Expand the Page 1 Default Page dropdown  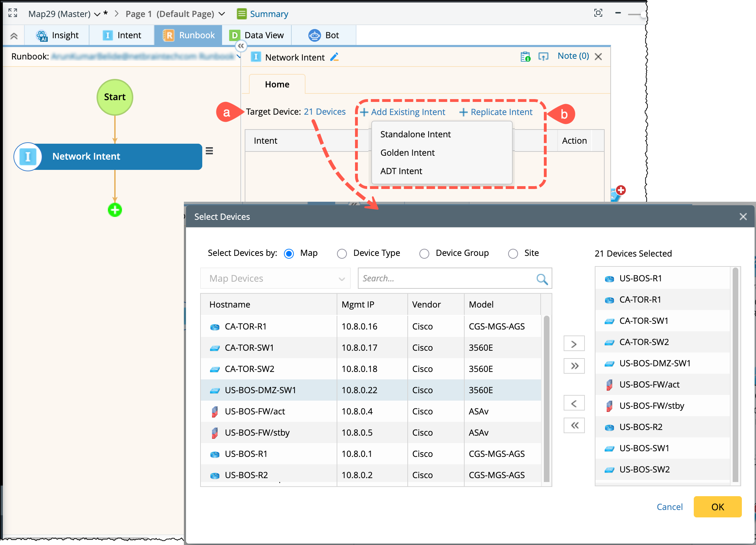(x=222, y=14)
